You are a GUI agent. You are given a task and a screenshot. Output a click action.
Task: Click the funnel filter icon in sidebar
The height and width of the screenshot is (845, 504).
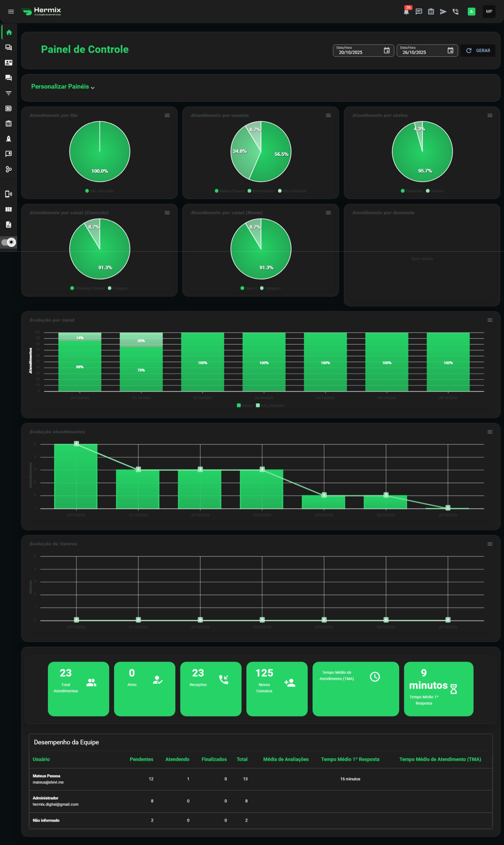tap(9, 93)
